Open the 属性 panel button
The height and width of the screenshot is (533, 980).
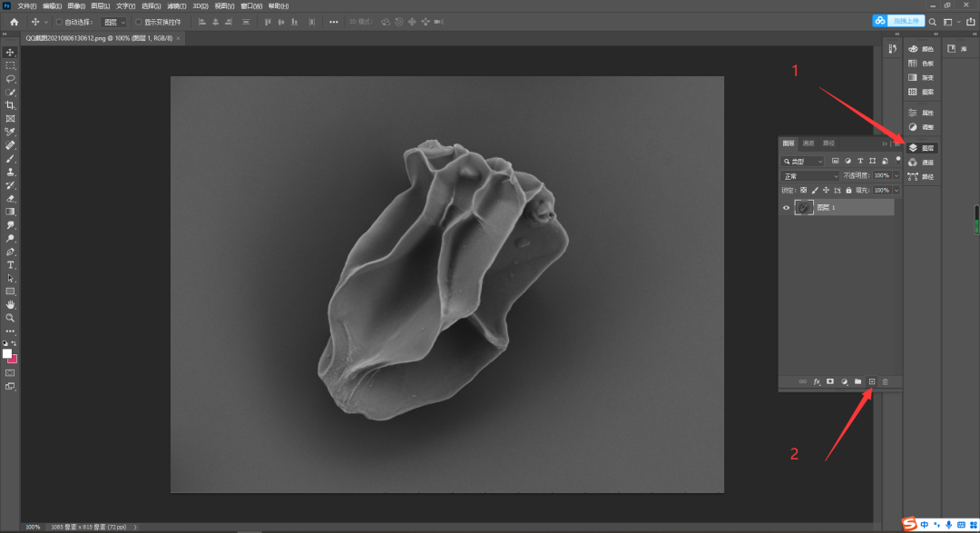[922, 113]
